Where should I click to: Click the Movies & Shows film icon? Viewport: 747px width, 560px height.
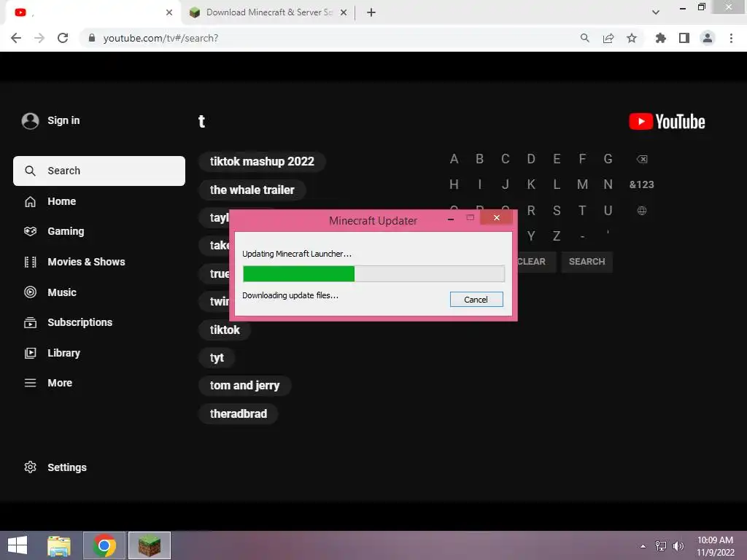click(30, 262)
